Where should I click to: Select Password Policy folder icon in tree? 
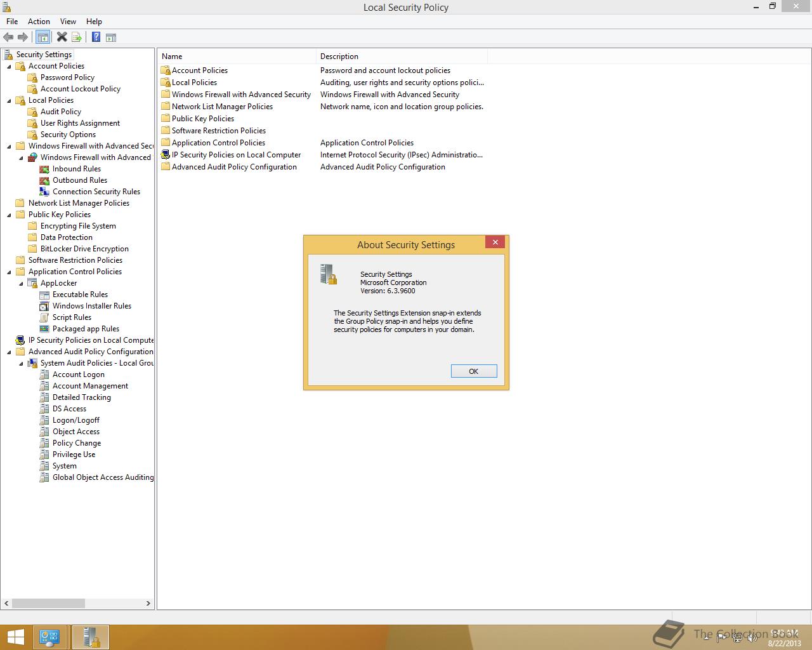(x=32, y=77)
